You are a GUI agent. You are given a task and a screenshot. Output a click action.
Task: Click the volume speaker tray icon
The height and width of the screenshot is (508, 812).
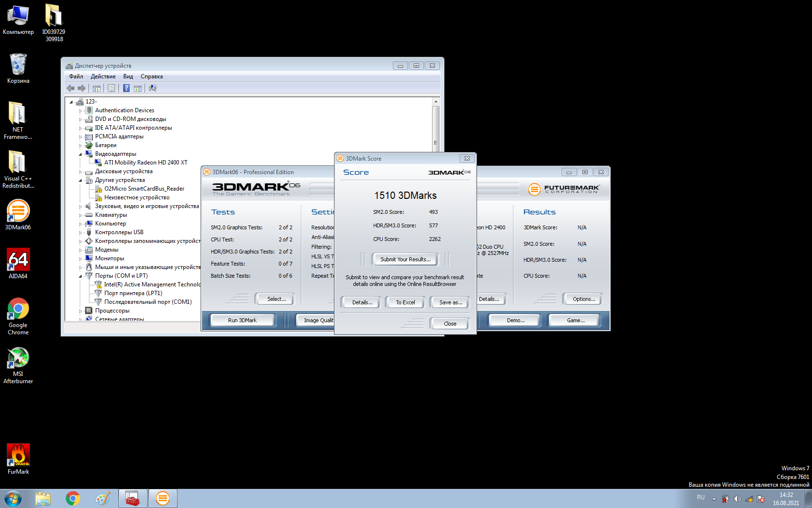tap(737, 499)
